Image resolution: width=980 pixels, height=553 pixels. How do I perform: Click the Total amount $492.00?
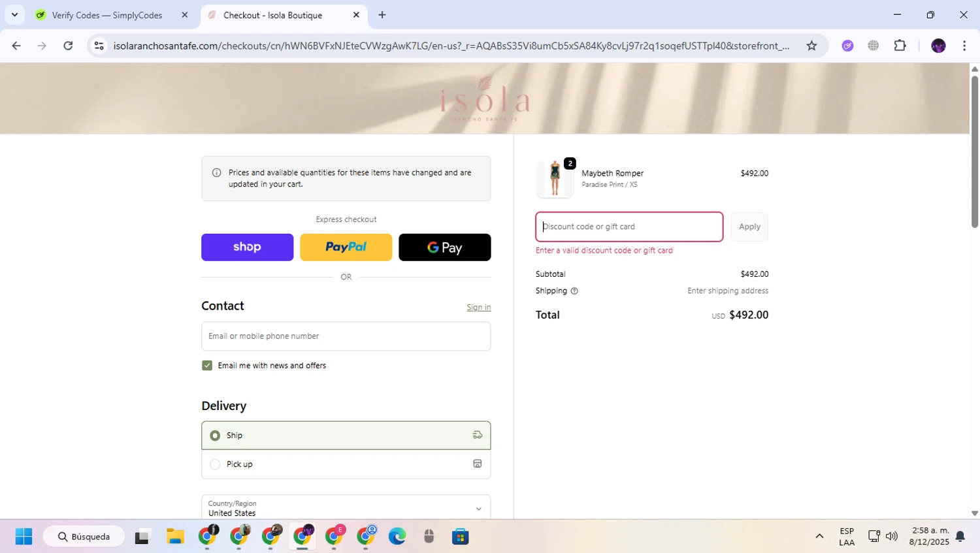(x=749, y=315)
